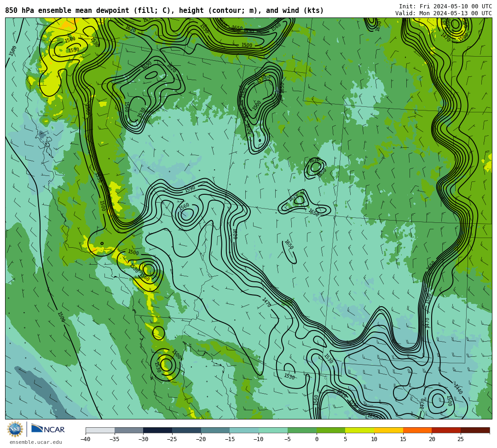Click the 20 colorbar tick label
The width and height of the screenshot is (497, 448).
[x=432, y=439]
